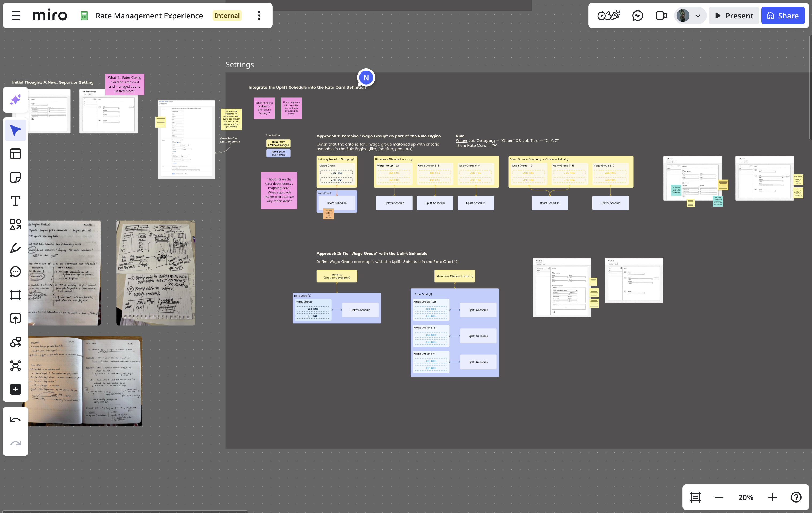The width and height of the screenshot is (812, 513).
Task: Open the shapes and lines tool
Action: (x=16, y=224)
